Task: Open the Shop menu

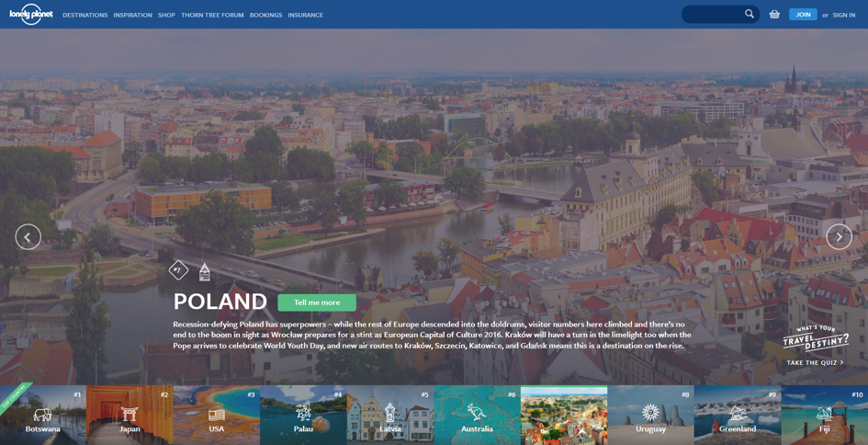Action: coord(166,15)
